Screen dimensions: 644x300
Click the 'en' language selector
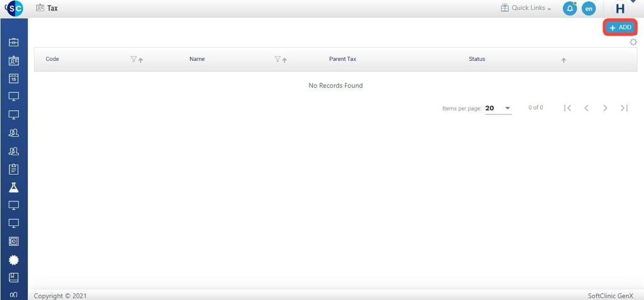point(588,9)
